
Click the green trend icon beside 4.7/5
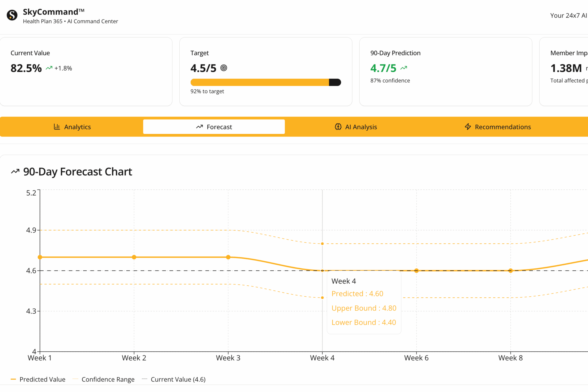[x=404, y=68]
